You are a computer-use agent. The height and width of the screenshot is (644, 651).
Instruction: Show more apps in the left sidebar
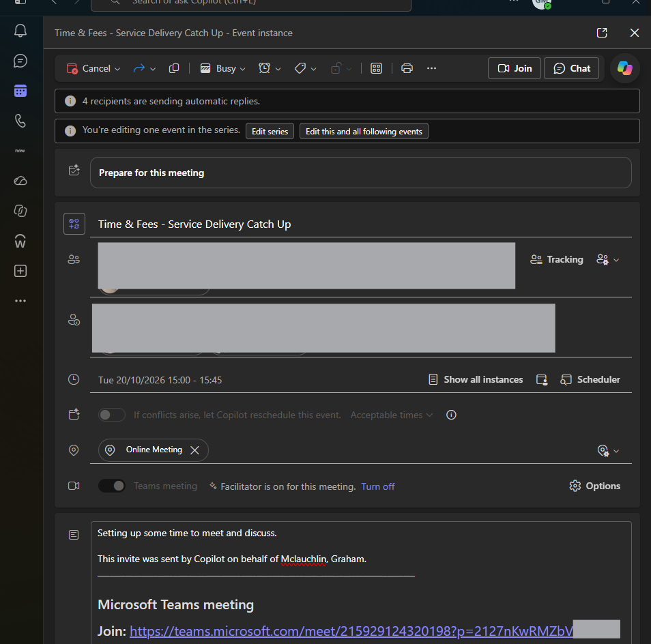(x=20, y=301)
